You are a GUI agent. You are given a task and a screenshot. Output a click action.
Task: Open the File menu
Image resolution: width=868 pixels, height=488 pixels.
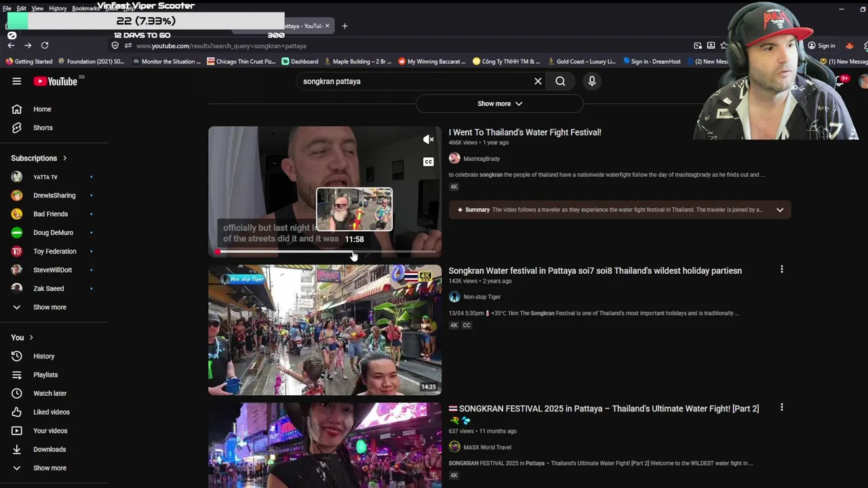pyautogui.click(x=7, y=8)
